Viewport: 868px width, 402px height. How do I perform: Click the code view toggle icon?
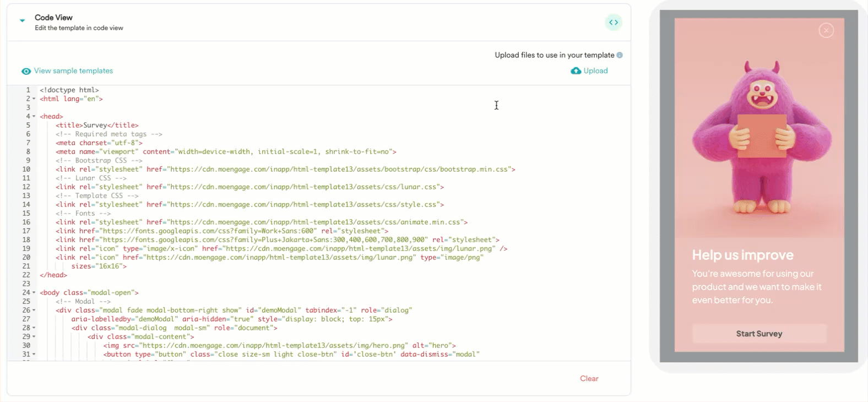(614, 23)
